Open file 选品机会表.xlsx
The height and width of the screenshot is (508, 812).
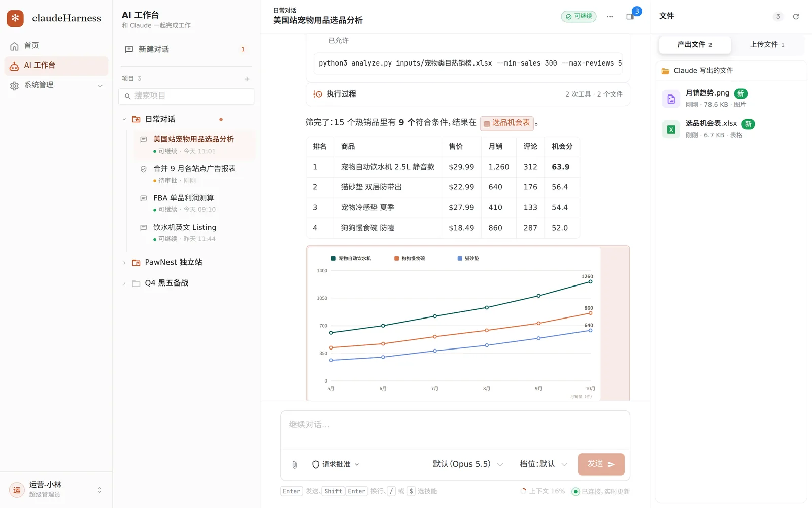[731, 129]
